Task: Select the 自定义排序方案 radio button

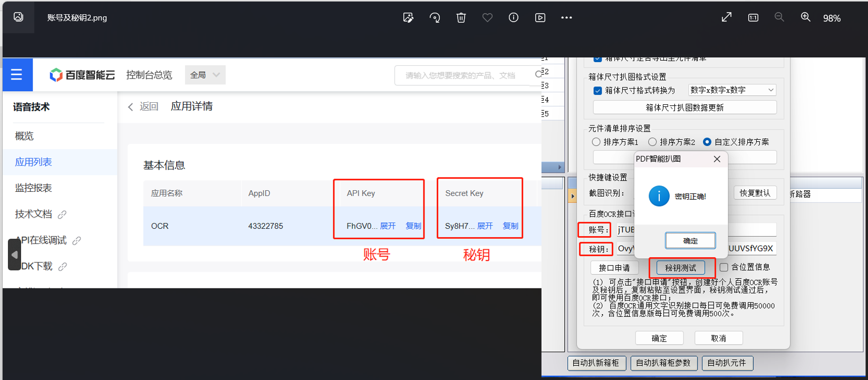Action: coord(707,142)
